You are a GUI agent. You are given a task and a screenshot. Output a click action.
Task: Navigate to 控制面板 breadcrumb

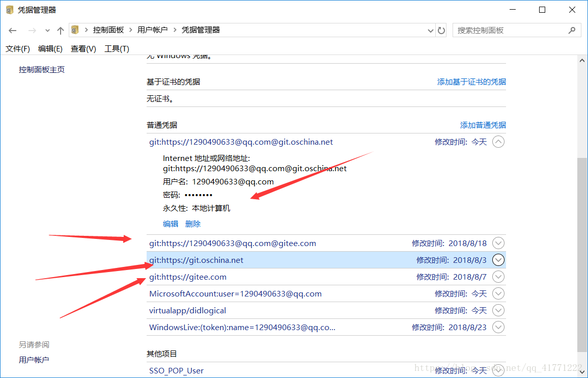coord(108,30)
